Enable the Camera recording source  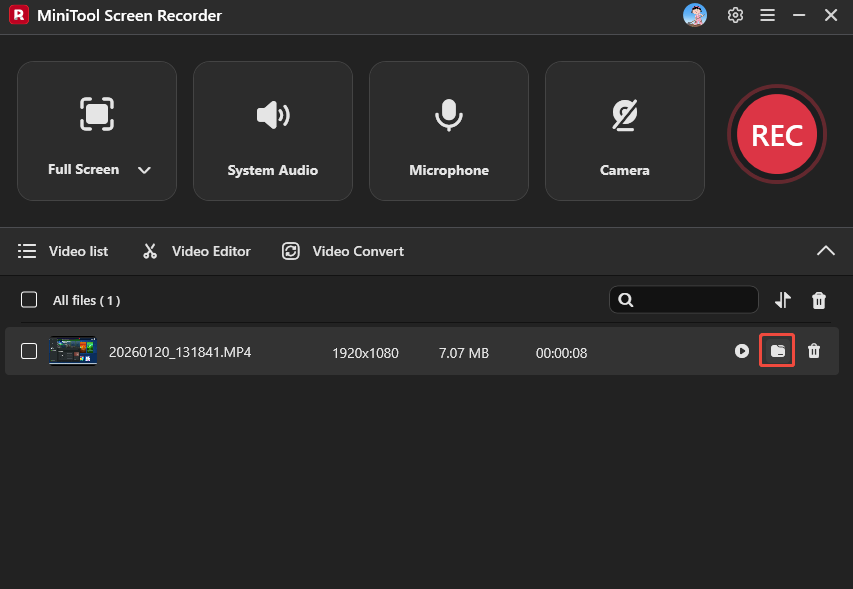tap(624, 131)
